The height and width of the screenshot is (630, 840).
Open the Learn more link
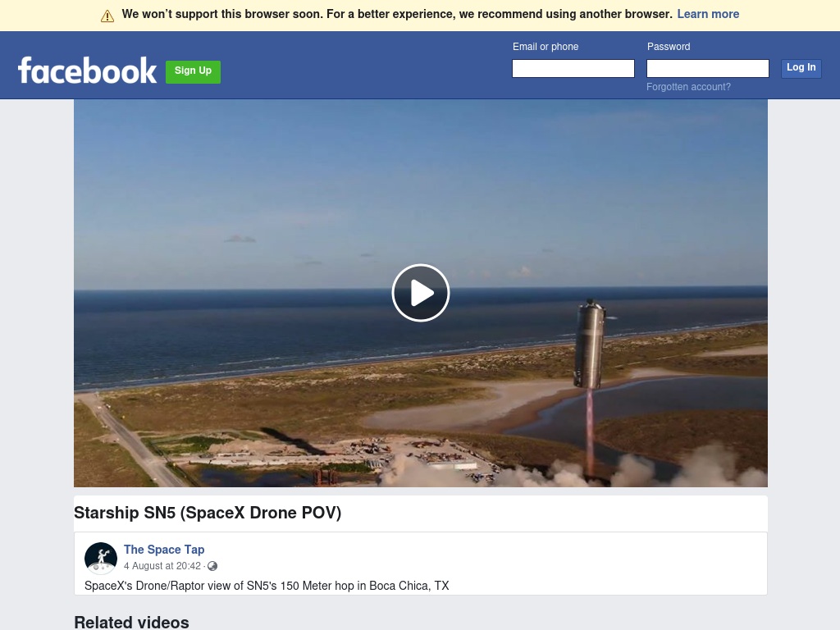pyautogui.click(x=708, y=15)
